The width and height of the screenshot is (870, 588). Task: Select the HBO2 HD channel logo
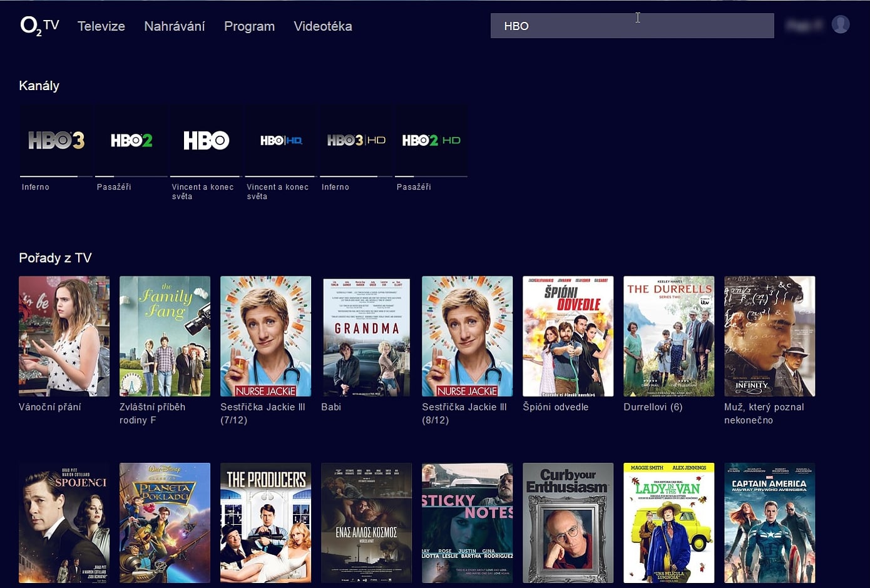[x=431, y=140]
